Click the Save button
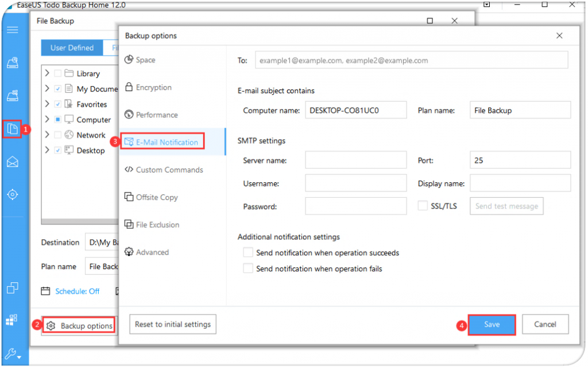This screenshot has height=368, width=588. [492, 324]
